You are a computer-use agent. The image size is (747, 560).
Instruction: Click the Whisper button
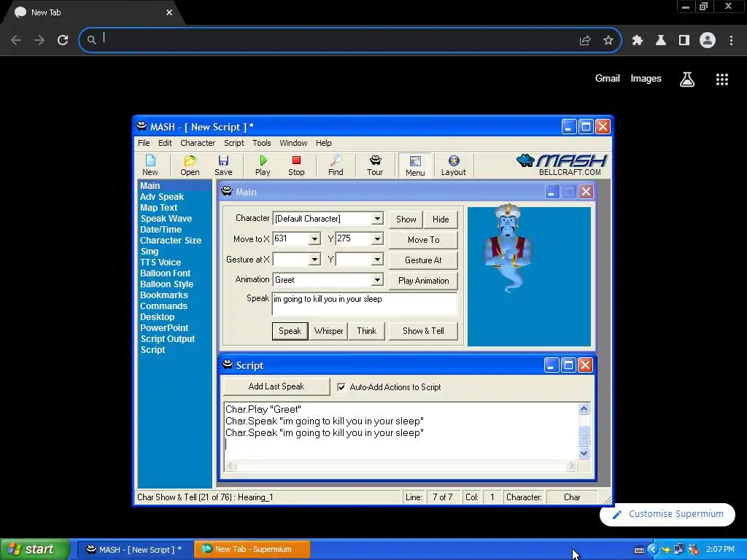329,331
